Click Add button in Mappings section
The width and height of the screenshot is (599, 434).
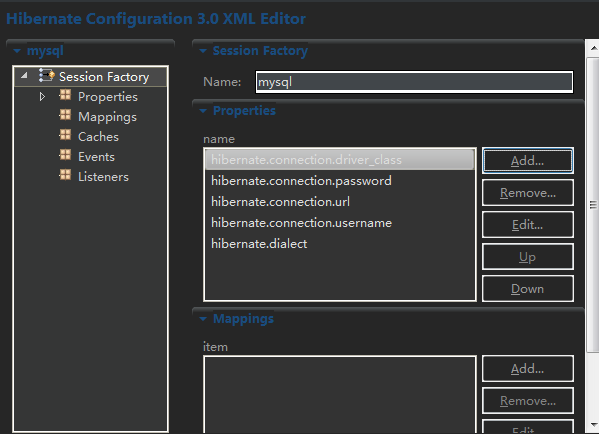click(528, 369)
